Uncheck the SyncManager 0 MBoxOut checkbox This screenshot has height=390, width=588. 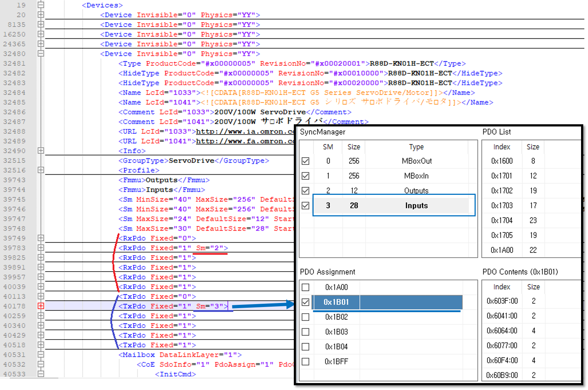306,161
